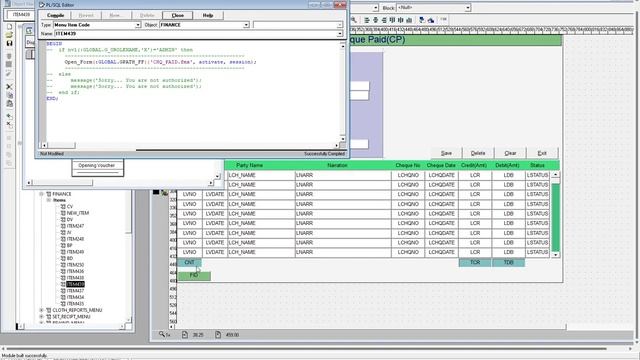
Task: Select the FID green item on the canvas
Action: click(194, 276)
